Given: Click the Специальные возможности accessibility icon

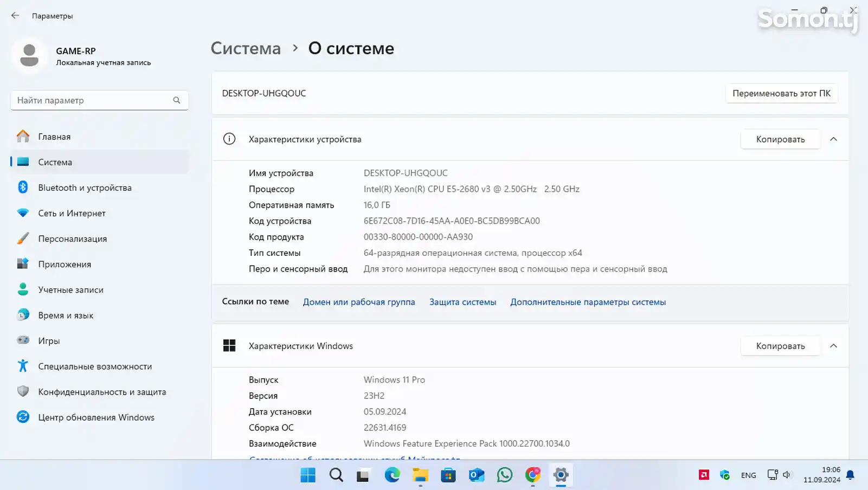Looking at the screenshot, I should click(x=23, y=366).
